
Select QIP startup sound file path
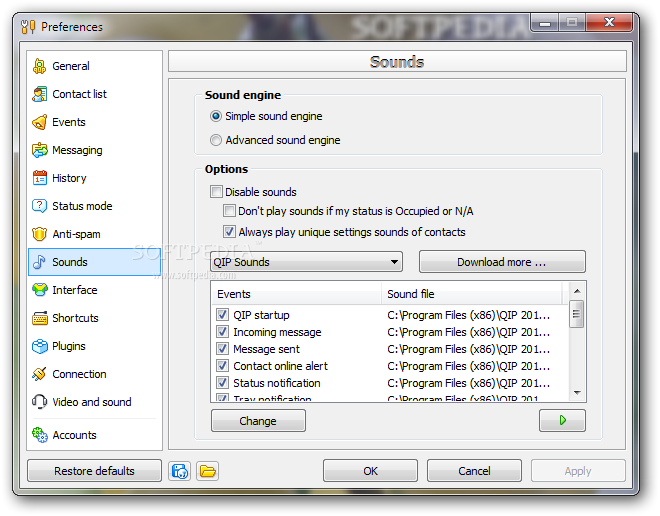click(x=468, y=315)
